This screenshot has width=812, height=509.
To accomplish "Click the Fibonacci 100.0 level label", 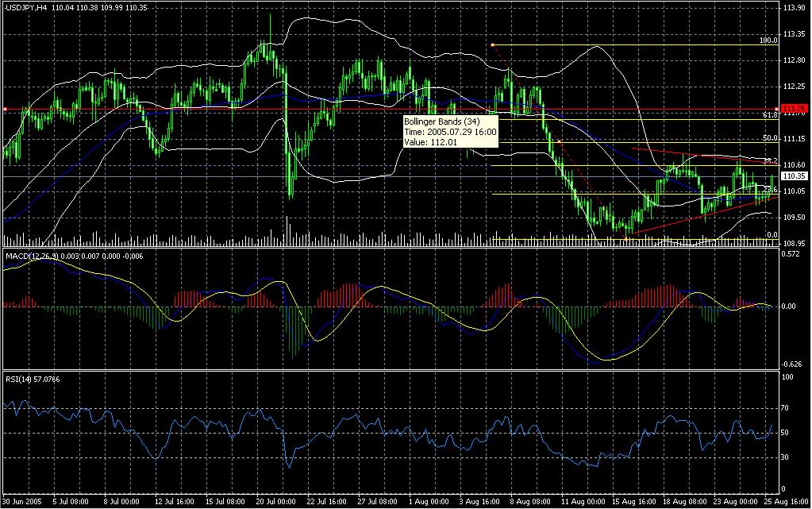I will tap(768, 40).
